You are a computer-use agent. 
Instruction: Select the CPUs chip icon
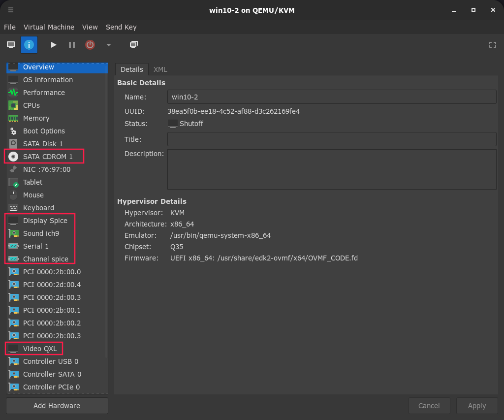tap(13, 105)
